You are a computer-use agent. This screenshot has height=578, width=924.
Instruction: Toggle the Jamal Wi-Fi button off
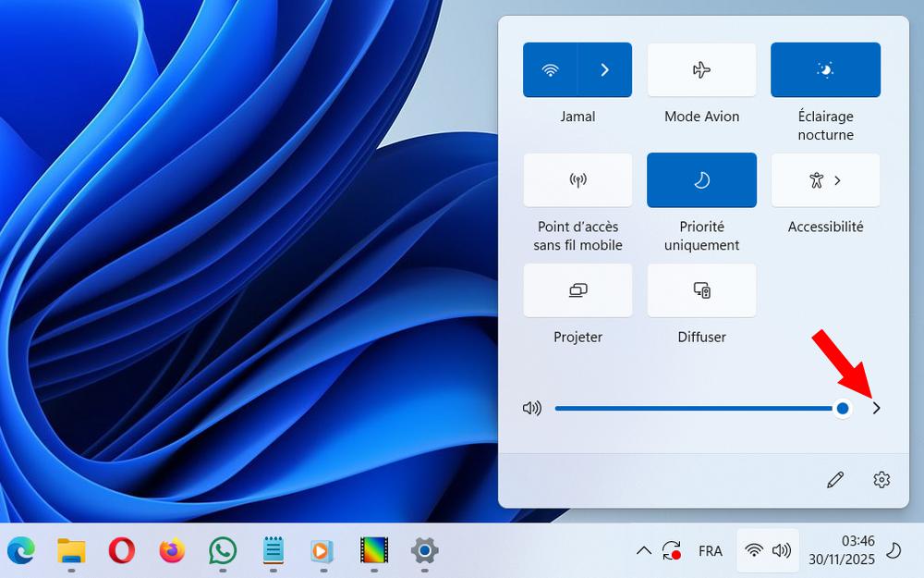[551, 70]
